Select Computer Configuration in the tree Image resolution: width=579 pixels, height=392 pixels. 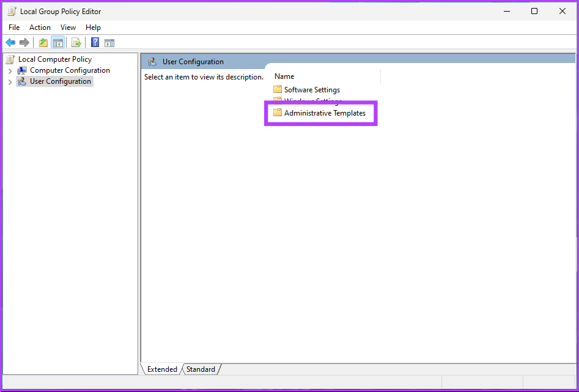pos(70,70)
